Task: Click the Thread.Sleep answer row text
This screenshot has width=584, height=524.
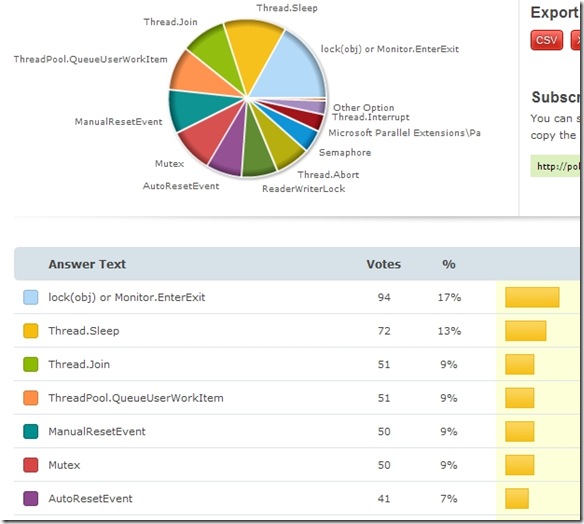Action: coord(84,331)
